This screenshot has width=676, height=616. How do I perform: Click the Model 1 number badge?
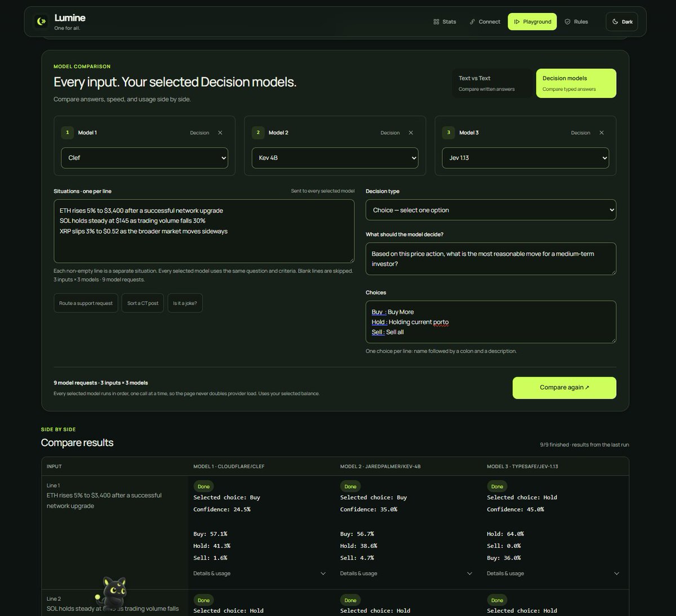pyautogui.click(x=68, y=133)
